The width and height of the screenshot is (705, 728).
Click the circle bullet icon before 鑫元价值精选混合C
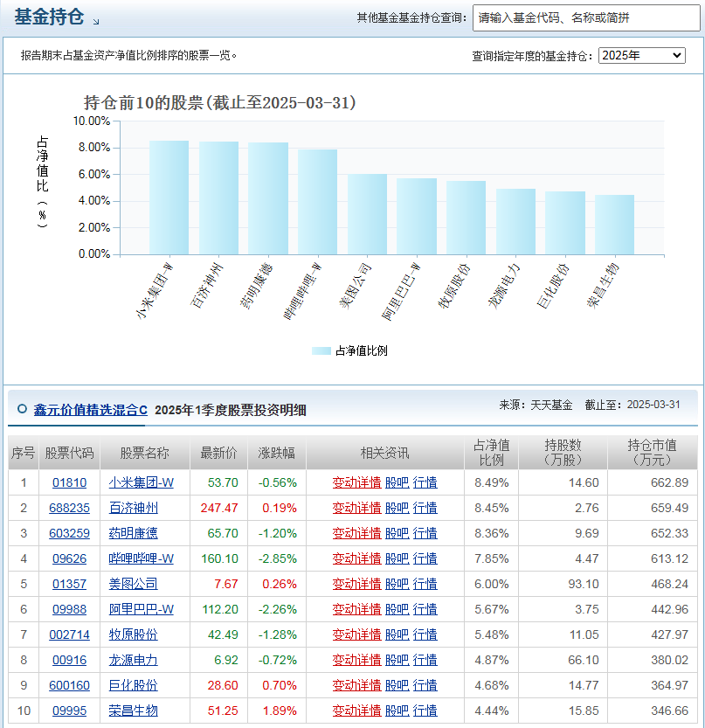pyautogui.click(x=22, y=409)
